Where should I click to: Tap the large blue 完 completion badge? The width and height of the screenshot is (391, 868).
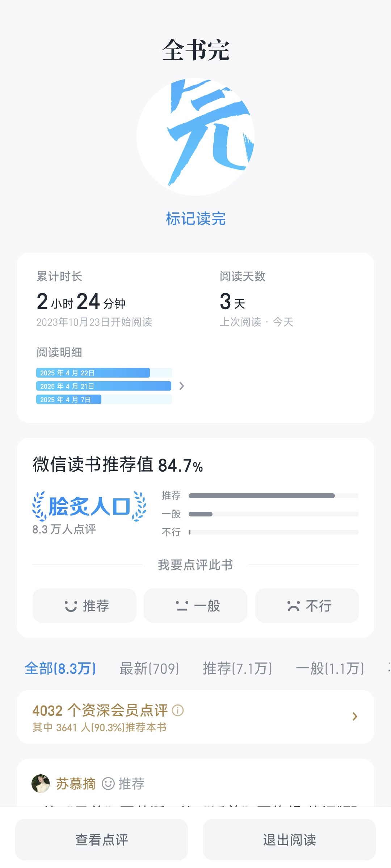tap(195, 136)
